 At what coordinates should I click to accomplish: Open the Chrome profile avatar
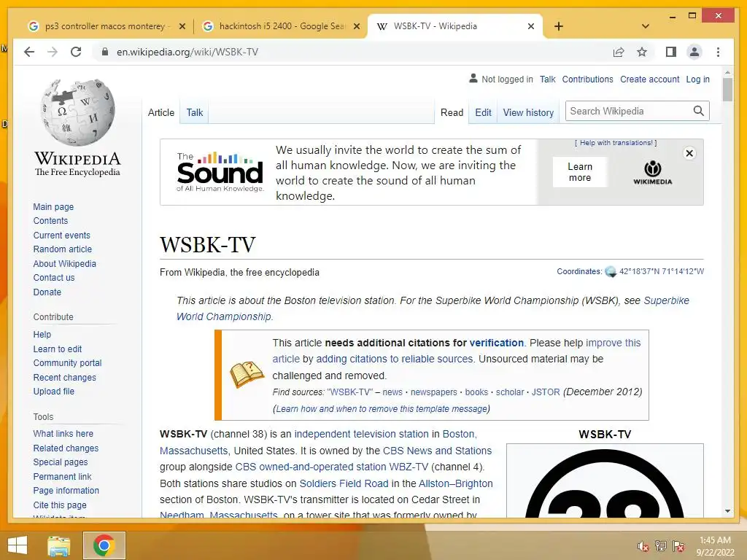(x=694, y=52)
